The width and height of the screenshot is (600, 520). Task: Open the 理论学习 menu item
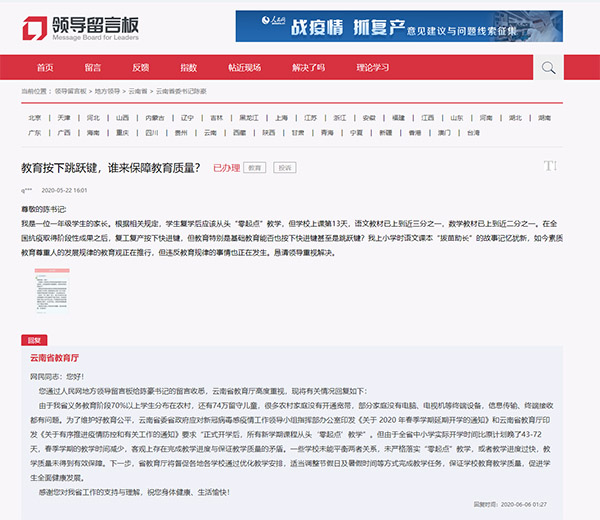pos(373,68)
